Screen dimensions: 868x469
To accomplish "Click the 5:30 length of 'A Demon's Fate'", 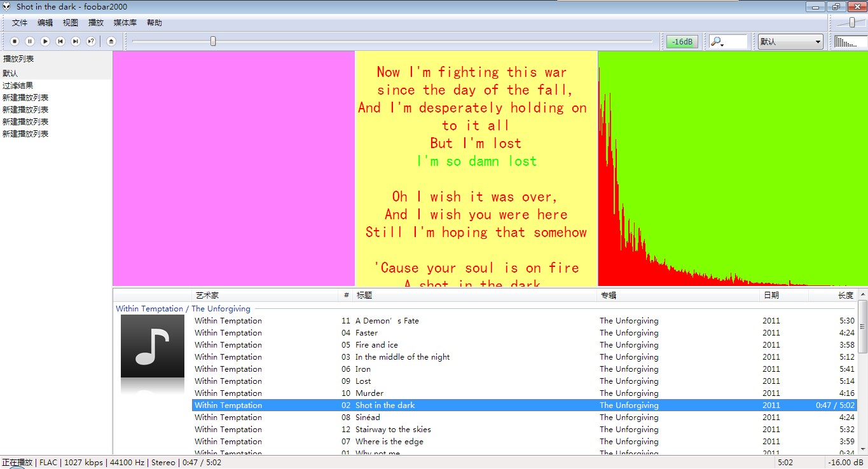I will [847, 321].
